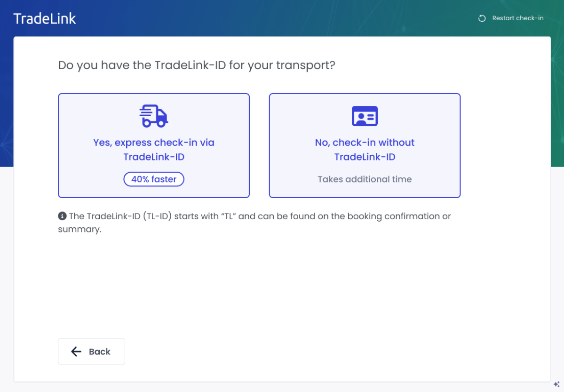Screen dimensions: 564x392
Task: Click the circular restart arrow icon
Action: [x=482, y=18]
